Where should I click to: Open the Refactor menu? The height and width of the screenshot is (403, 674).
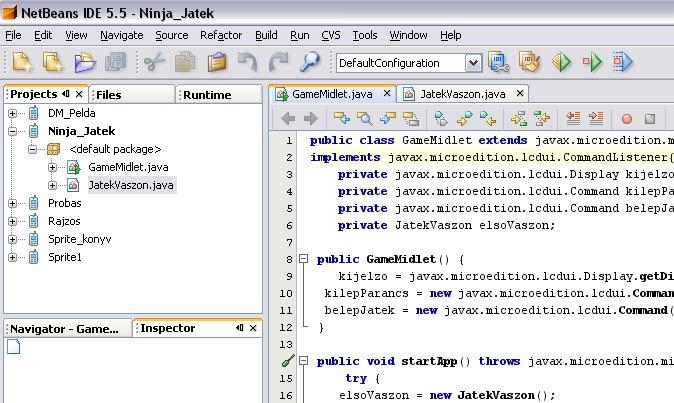click(221, 35)
